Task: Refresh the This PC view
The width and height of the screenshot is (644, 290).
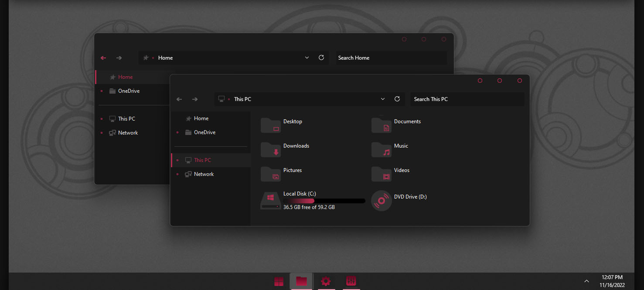Action: click(x=397, y=99)
